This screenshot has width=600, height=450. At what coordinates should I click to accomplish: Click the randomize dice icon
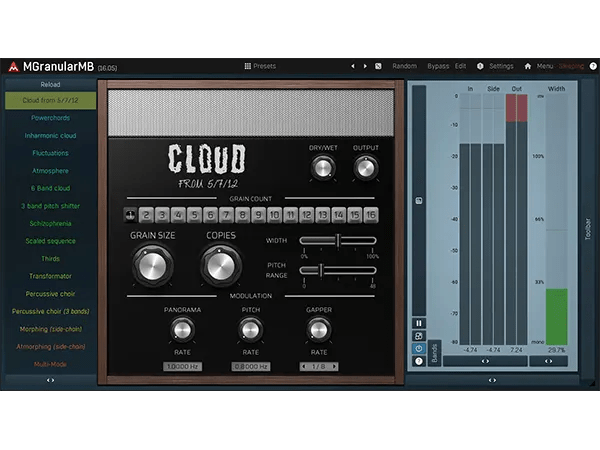pos(378,66)
